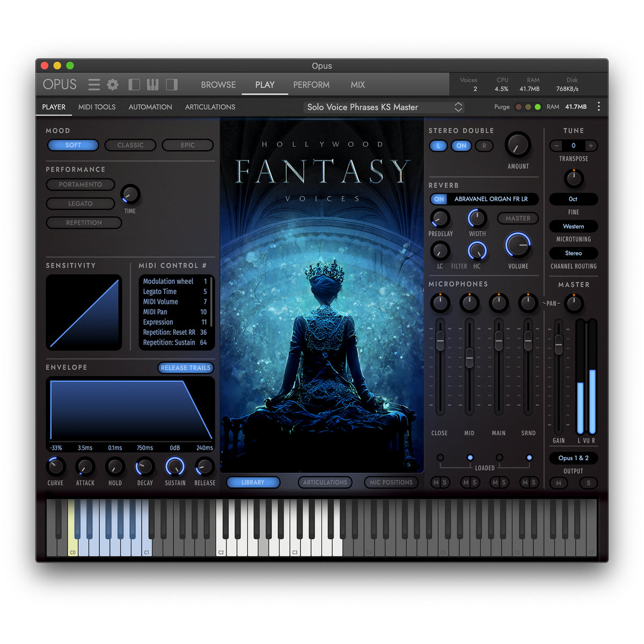Click the Reverb LC filter knob
The image size is (644, 644).
pyautogui.click(x=440, y=251)
